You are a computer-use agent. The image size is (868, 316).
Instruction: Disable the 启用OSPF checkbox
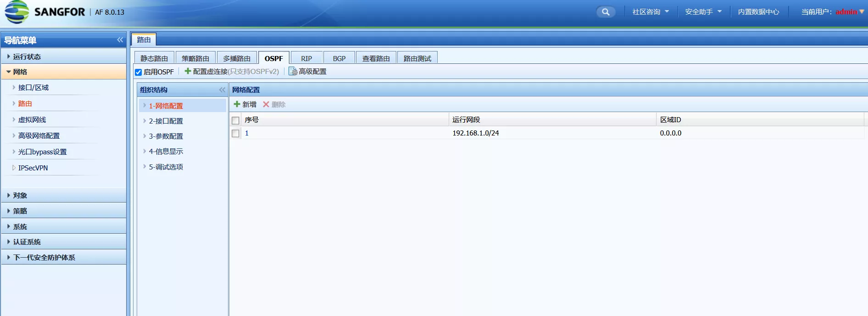pos(138,72)
